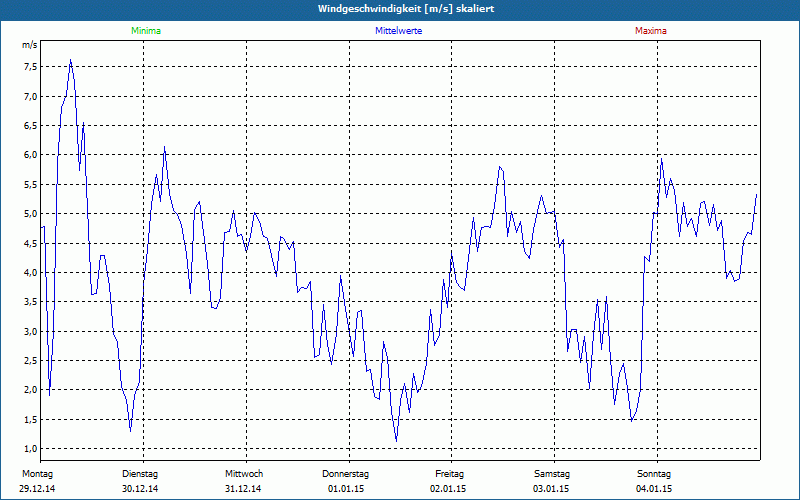Click the Freitag day label
This screenshot has width=800, height=500.
pyautogui.click(x=449, y=474)
